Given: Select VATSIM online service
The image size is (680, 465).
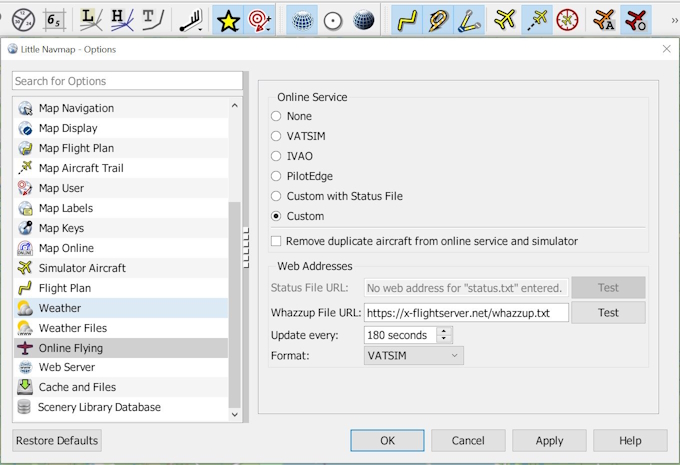Looking at the screenshot, I should [x=298, y=136].
